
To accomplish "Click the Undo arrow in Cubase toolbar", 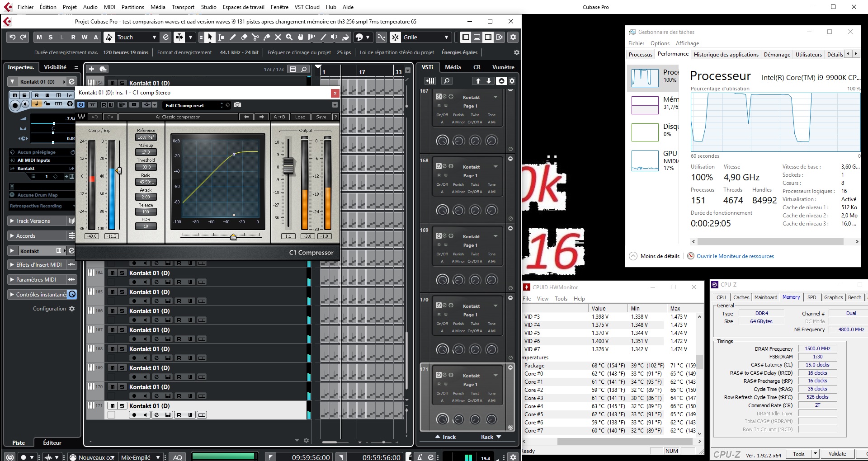I will click(x=13, y=37).
